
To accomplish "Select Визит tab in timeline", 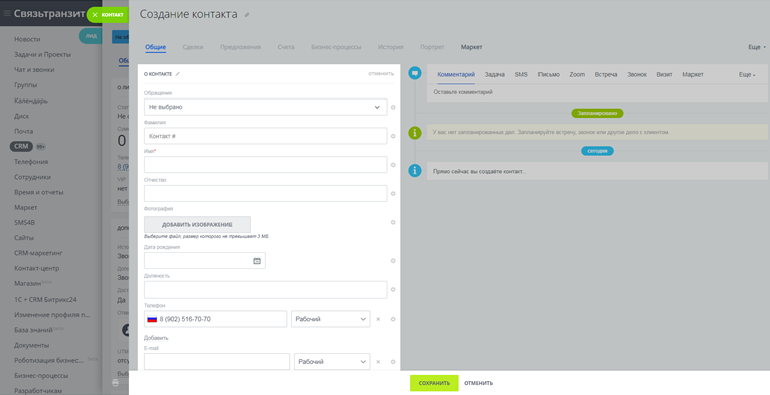I will (x=664, y=75).
